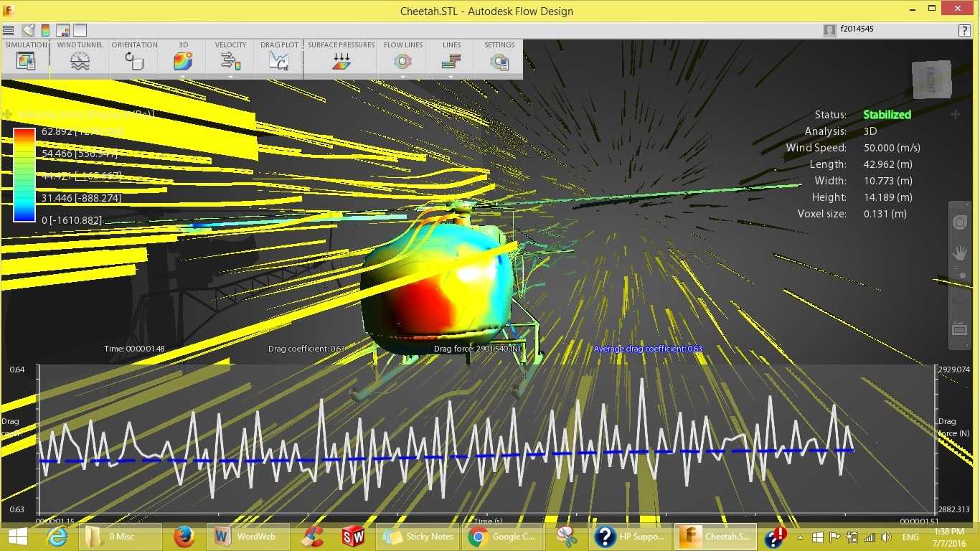Click the Width value 10.773 (m)
980x551 pixels.
[887, 181]
